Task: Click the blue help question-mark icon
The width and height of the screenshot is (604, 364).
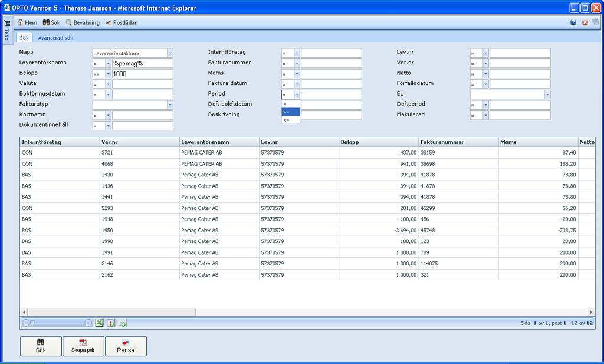Action: [573, 22]
